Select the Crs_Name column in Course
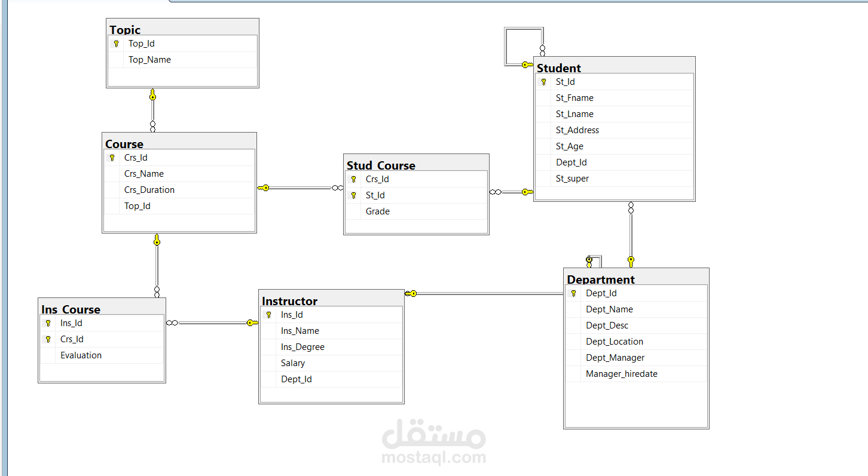 point(179,174)
